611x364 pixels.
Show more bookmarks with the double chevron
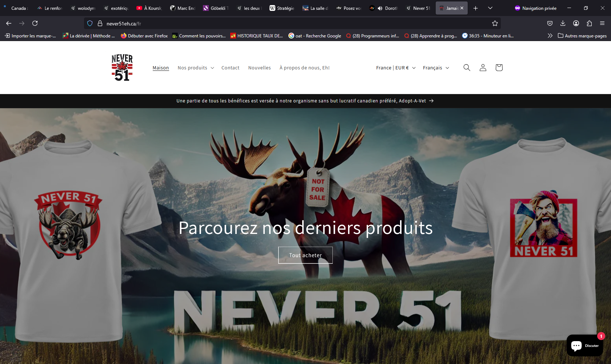pos(550,36)
